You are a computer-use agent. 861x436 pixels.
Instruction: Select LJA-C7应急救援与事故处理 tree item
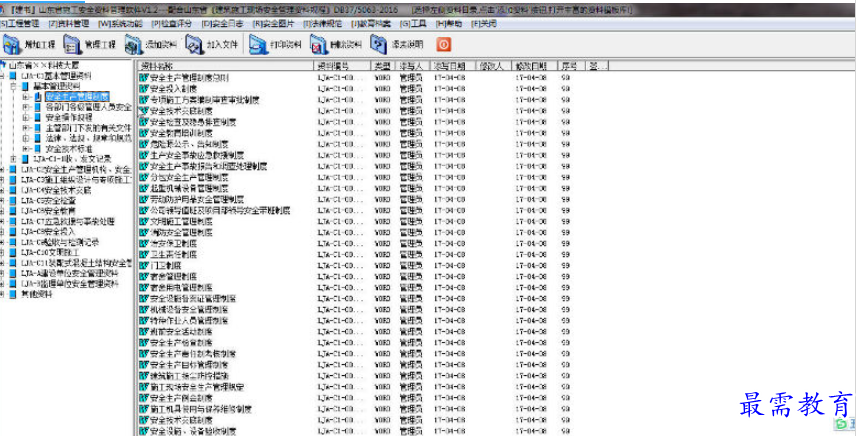click(68, 221)
